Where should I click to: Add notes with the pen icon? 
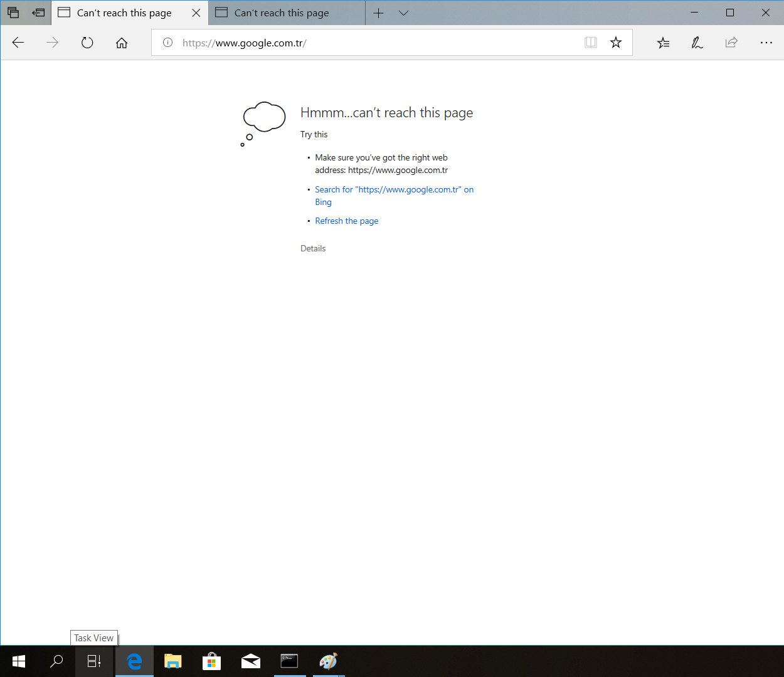click(697, 43)
